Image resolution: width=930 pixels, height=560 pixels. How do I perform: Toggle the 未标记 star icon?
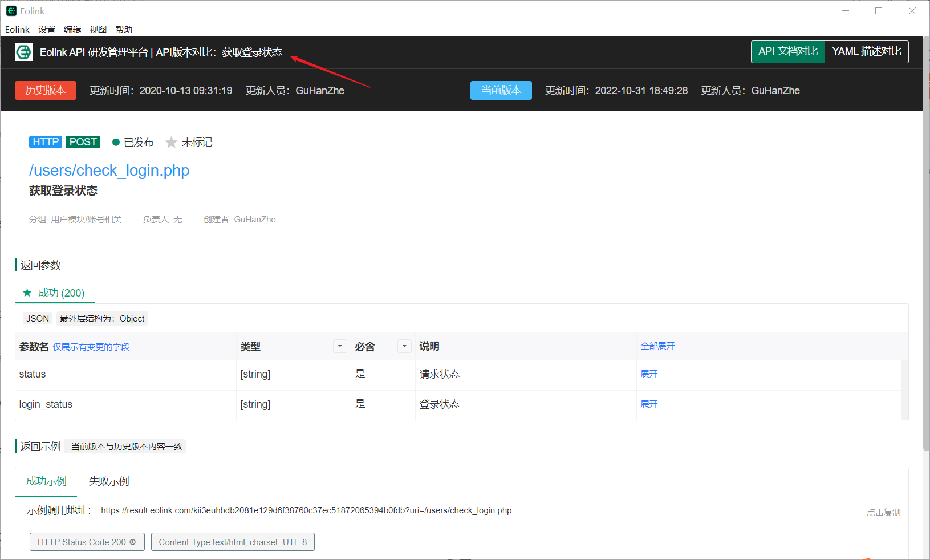[171, 142]
